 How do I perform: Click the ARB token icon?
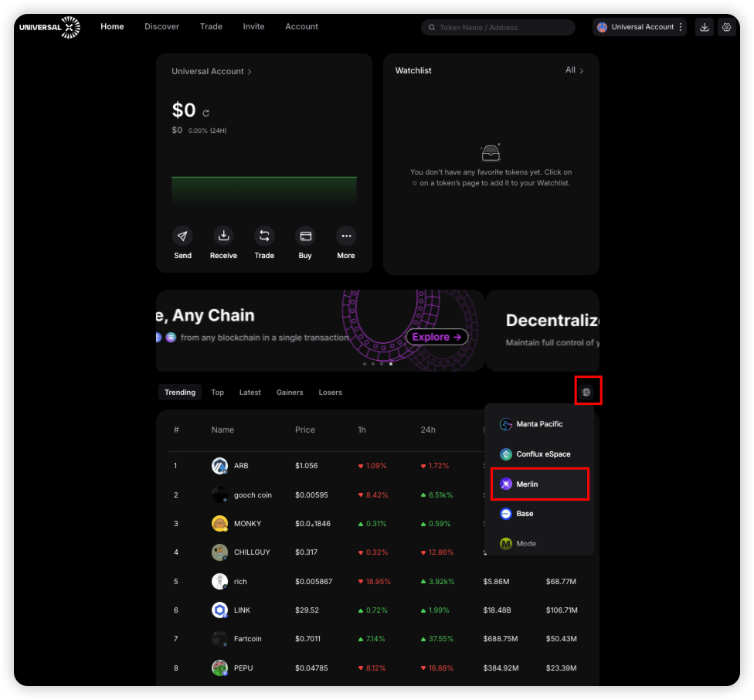pos(219,466)
